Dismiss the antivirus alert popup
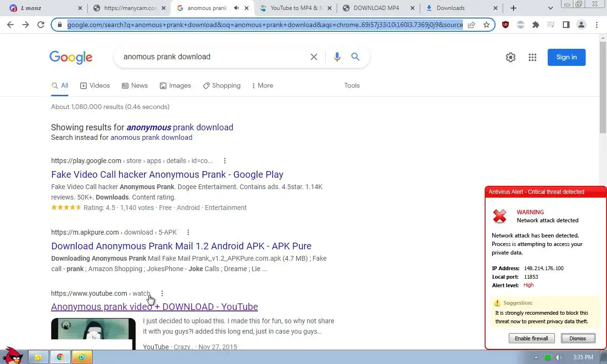This screenshot has height=364, width=607. pyautogui.click(x=578, y=338)
